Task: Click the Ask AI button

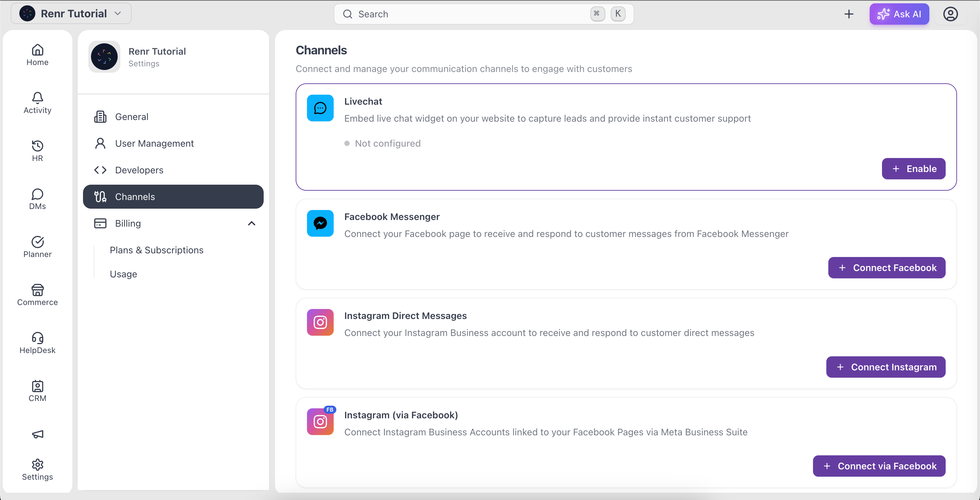Action: click(x=899, y=14)
